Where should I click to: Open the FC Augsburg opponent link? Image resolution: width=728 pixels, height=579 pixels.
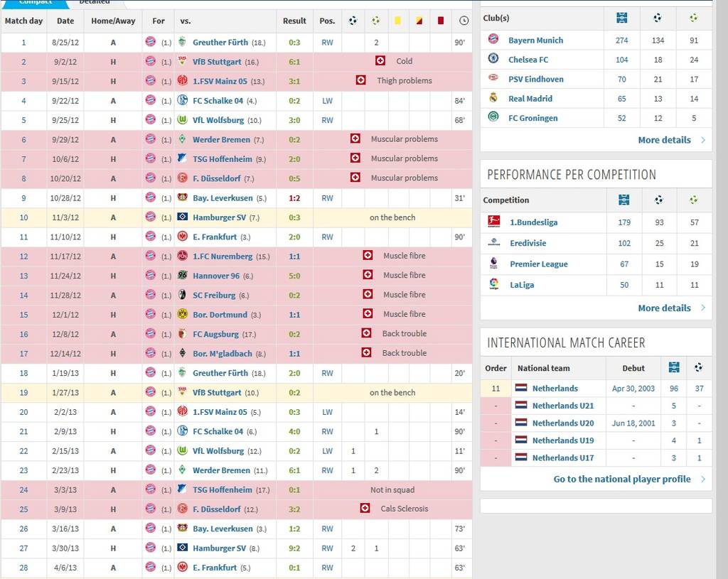(215, 334)
